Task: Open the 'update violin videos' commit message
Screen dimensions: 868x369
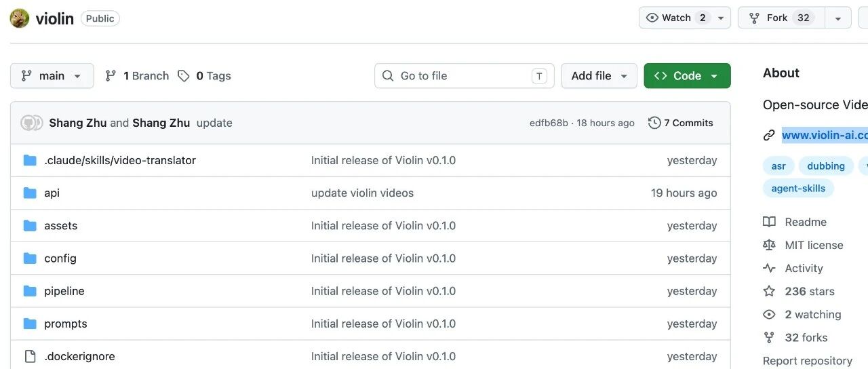Action: pyautogui.click(x=362, y=193)
